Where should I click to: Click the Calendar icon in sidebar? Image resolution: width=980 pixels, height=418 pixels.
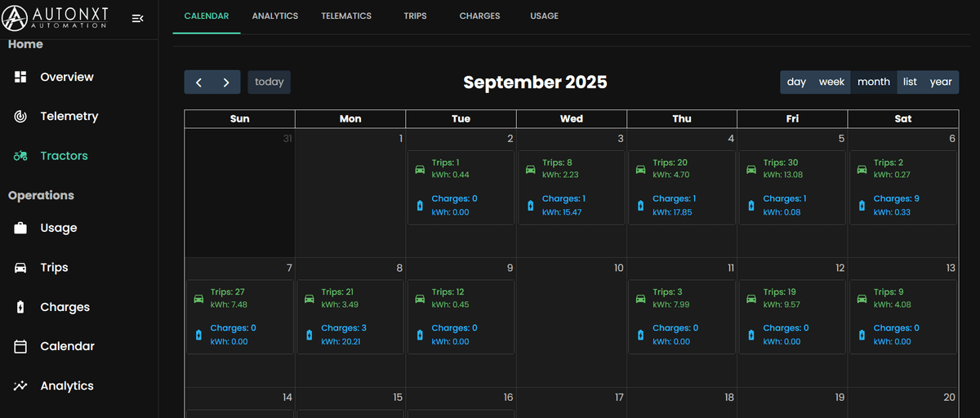pos(21,347)
